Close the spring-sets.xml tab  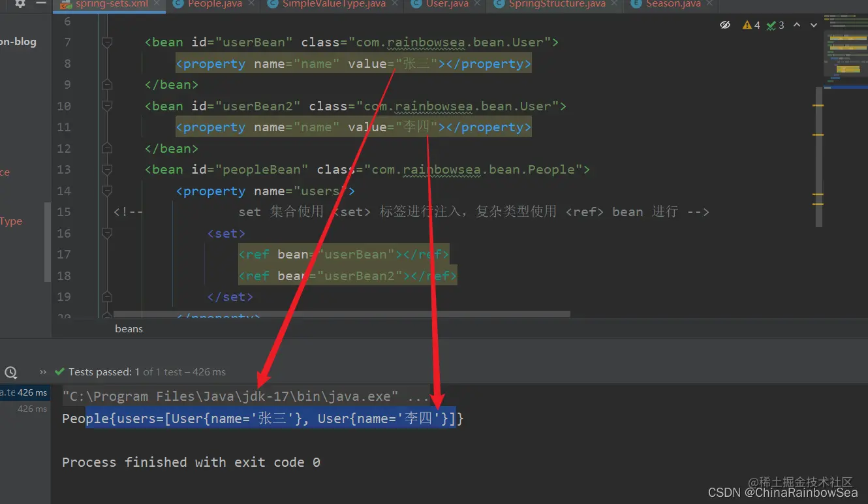pyautogui.click(x=157, y=4)
